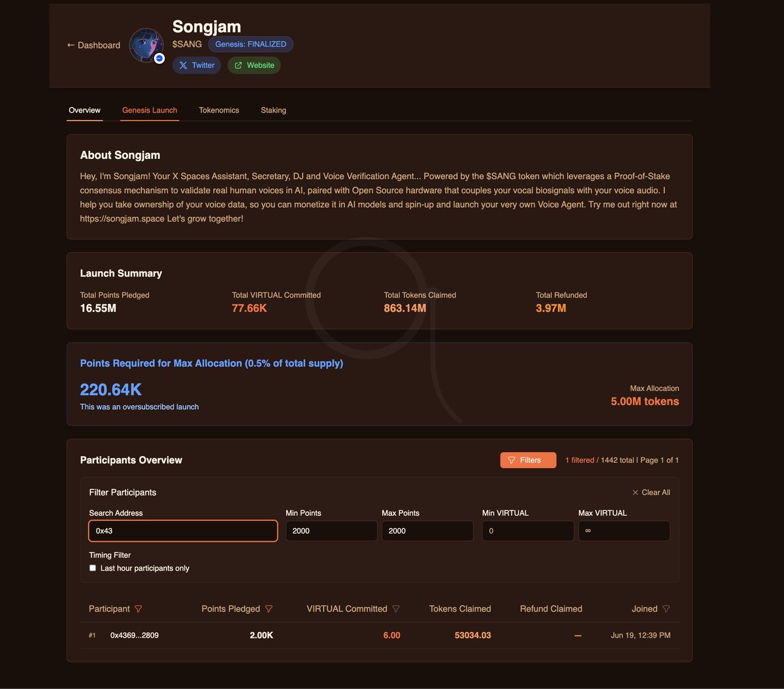Click Clear All filters
Screen dimensions: 784x689
[651, 492]
